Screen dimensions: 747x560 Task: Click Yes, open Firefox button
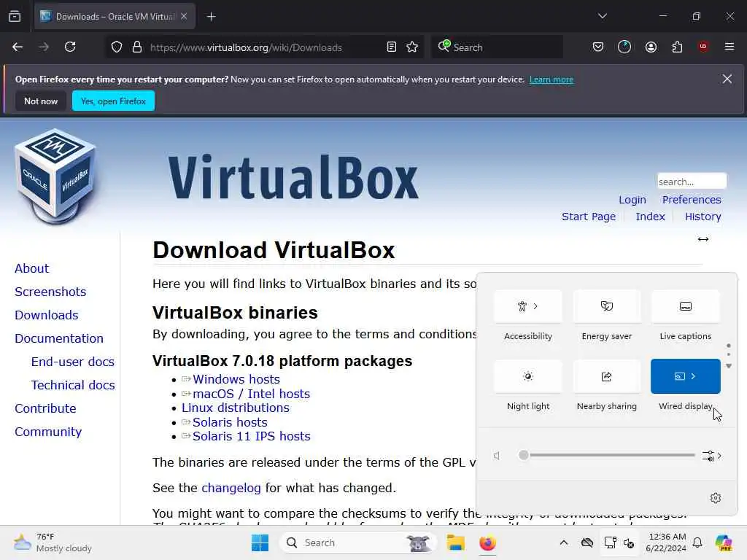pos(113,101)
